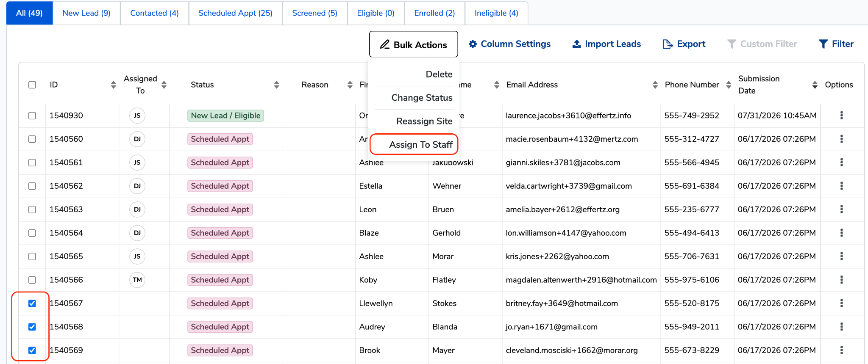
Task: Switch to the Scheduled Appt (25) tab
Action: 235,13
